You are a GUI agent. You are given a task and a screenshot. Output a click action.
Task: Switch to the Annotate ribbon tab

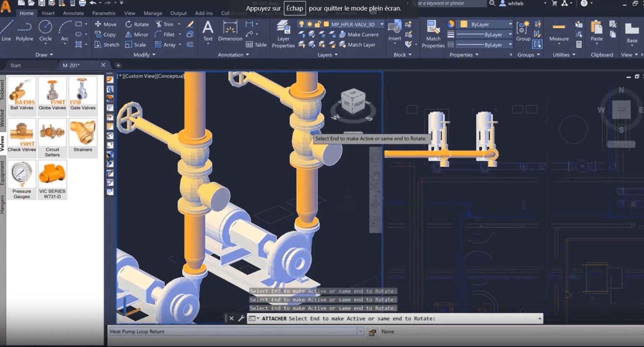(x=73, y=13)
